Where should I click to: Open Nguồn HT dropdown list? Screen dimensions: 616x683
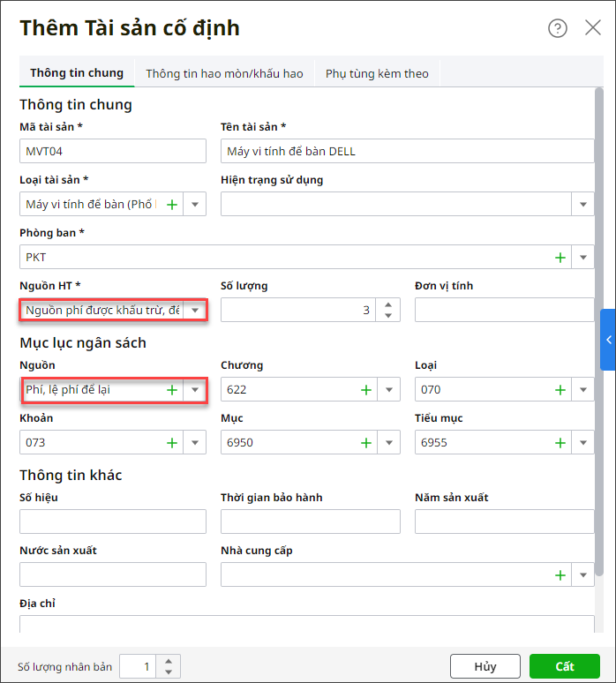[196, 311]
